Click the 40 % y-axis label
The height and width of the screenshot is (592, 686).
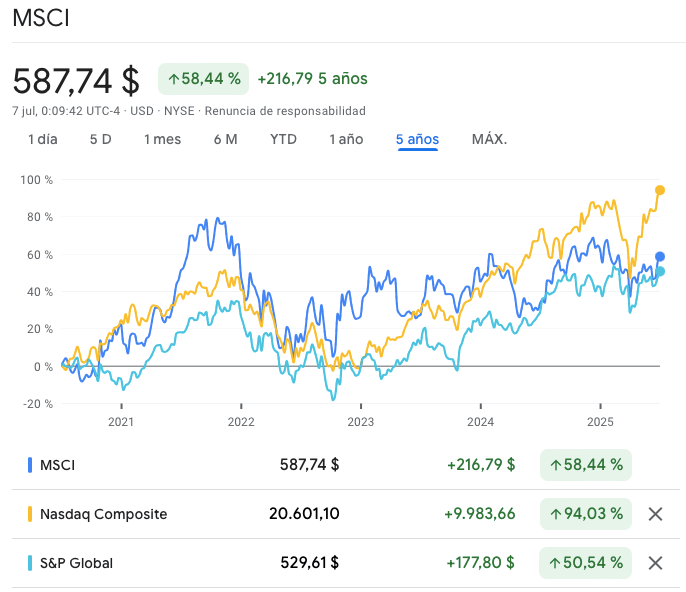pyautogui.click(x=39, y=292)
